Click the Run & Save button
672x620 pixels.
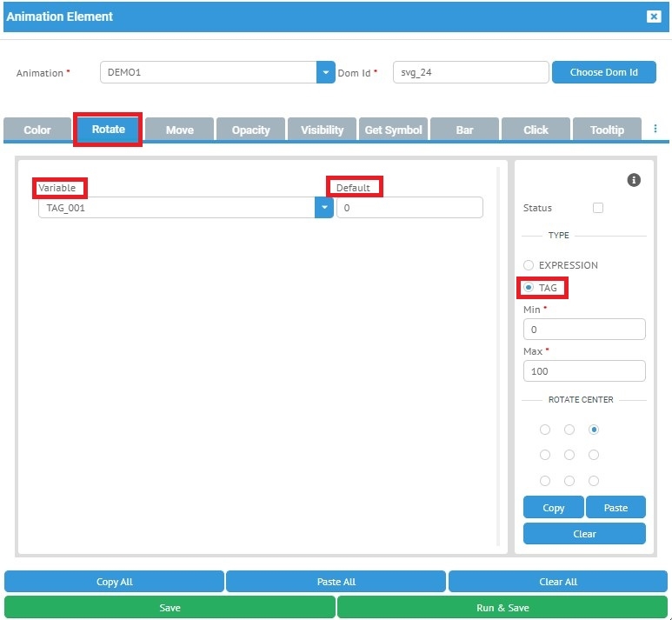tap(502, 607)
